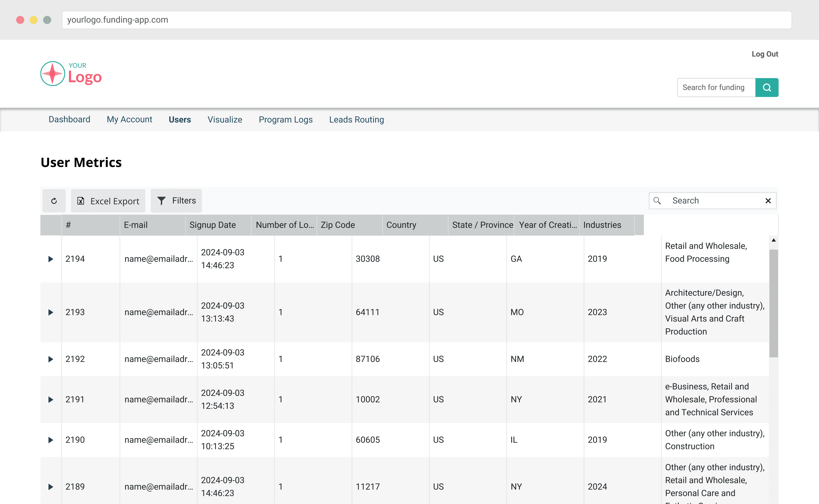Image resolution: width=819 pixels, height=504 pixels.
Task: Sort by State / Province column header
Action: pyautogui.click(x=481, y=225)
